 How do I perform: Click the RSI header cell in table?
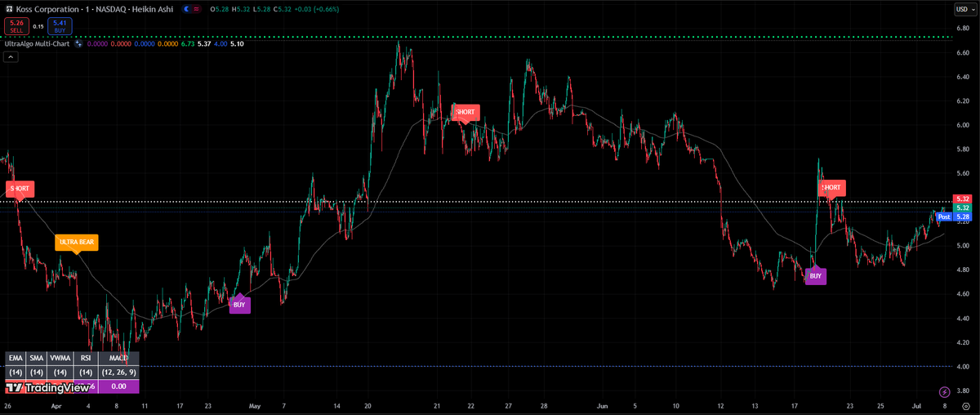coord(86,359)
